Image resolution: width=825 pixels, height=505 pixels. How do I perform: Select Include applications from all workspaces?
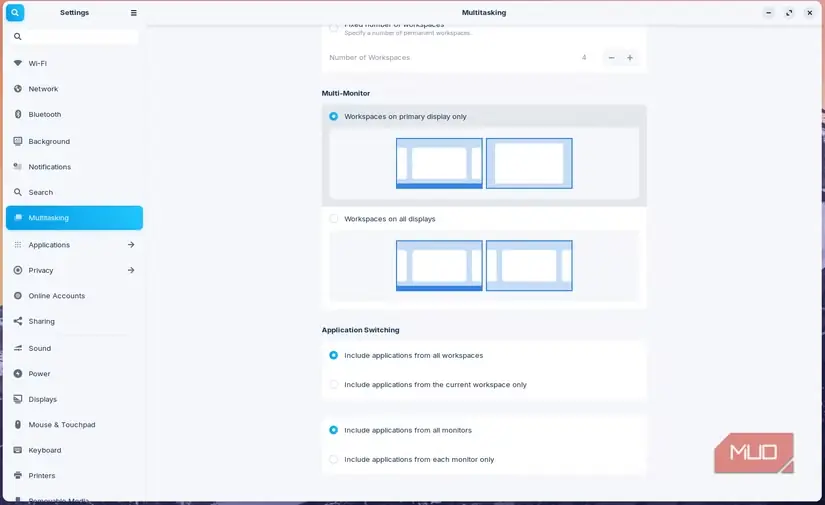click(334, 355)
